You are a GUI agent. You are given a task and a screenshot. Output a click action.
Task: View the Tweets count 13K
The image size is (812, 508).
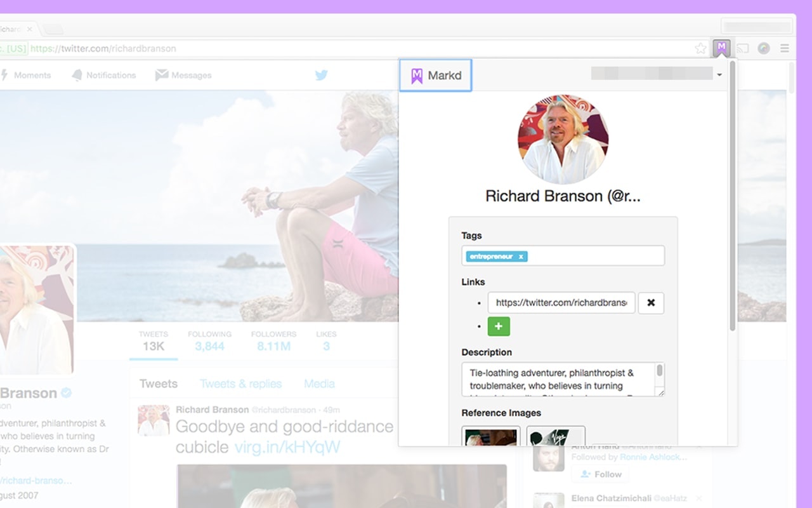click(154, 341)
